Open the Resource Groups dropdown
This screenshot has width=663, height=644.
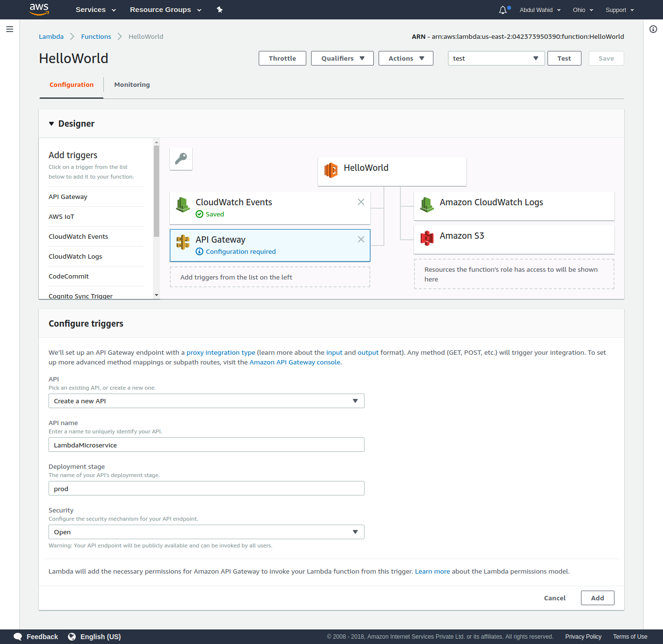click(x=166, y=10)
